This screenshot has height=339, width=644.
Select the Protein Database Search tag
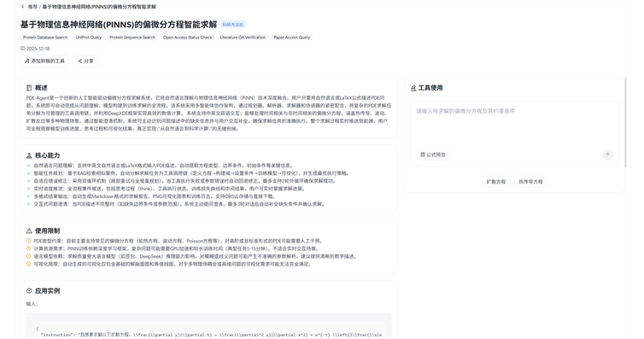tap(45, 38)
